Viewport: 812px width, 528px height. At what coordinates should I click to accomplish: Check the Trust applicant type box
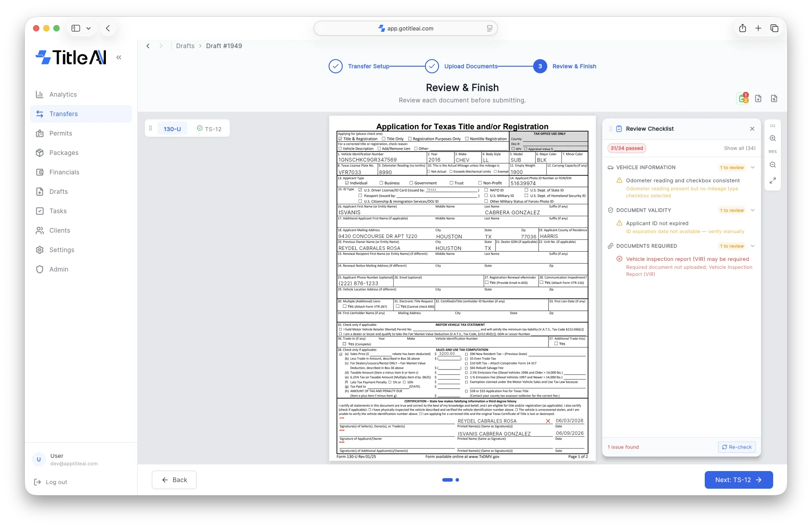(451, 183)
